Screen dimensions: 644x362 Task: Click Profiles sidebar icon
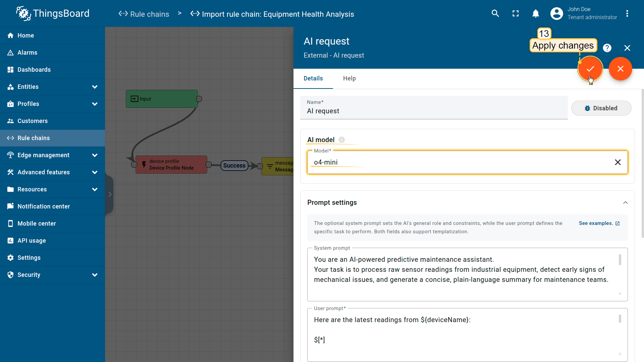[x=10, y=104]
